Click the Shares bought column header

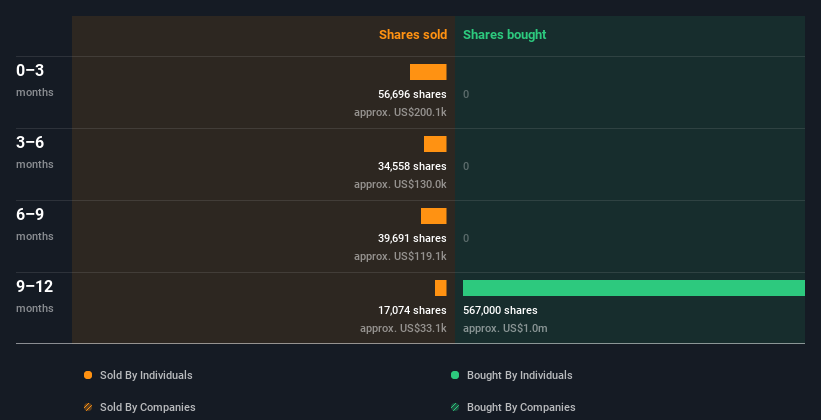[504, 35]
